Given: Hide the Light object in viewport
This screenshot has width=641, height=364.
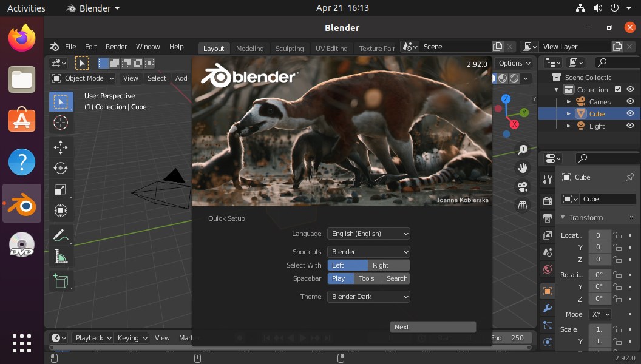Looking at the screenshot, I should point(630,126).
